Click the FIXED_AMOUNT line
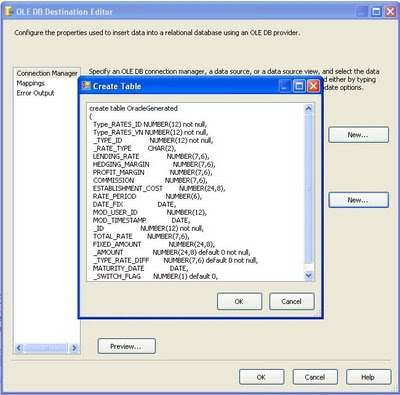 point(154,244)
